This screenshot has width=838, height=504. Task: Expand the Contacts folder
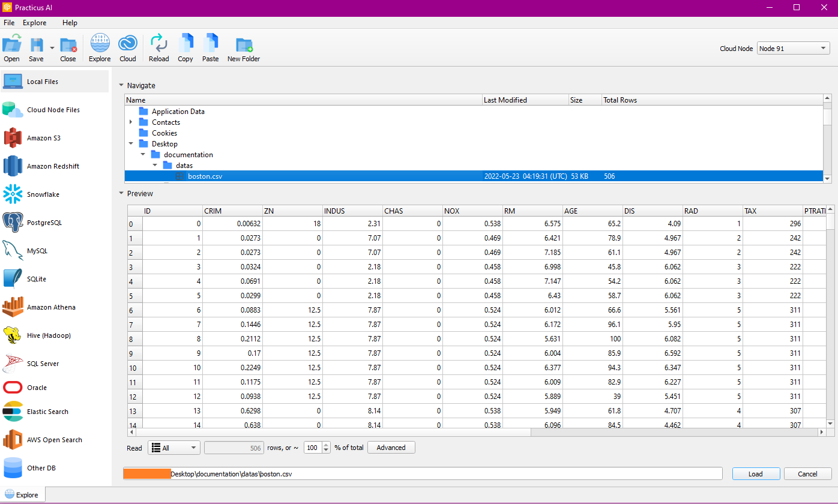click(x=131, y=122)
